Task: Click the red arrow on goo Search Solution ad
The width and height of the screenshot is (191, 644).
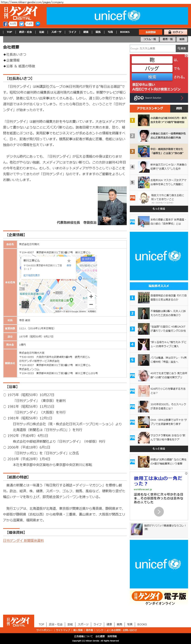Action: tap(182, 98)
